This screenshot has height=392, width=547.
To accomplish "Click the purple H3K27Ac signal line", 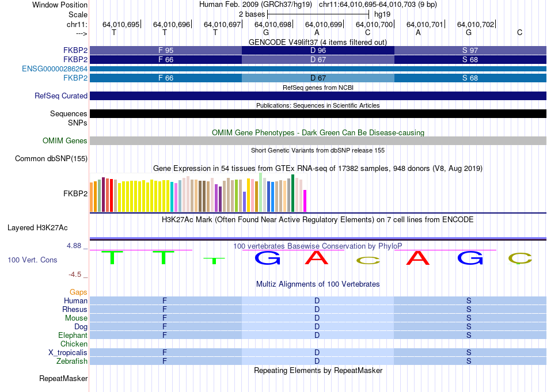I will point(318,238).
